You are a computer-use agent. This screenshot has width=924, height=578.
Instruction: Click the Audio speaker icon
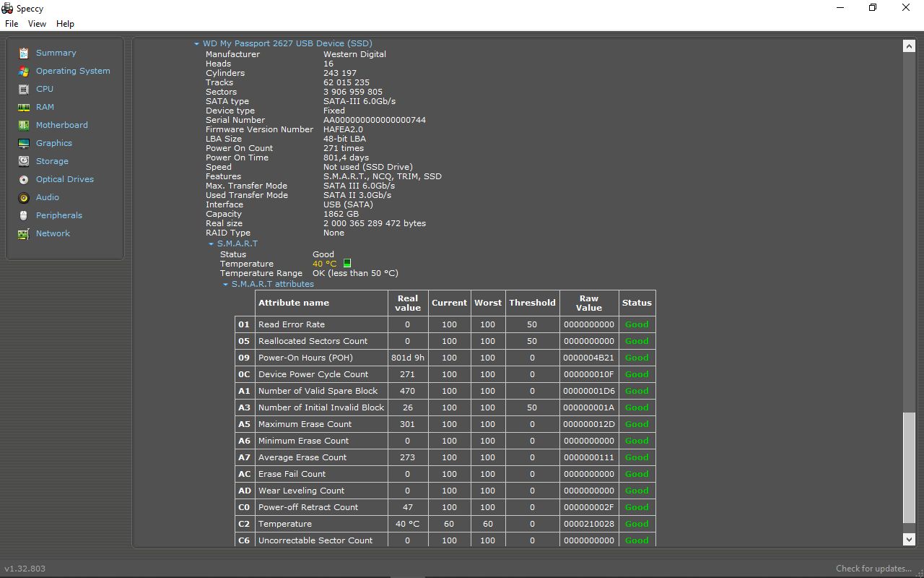[24, 197]
